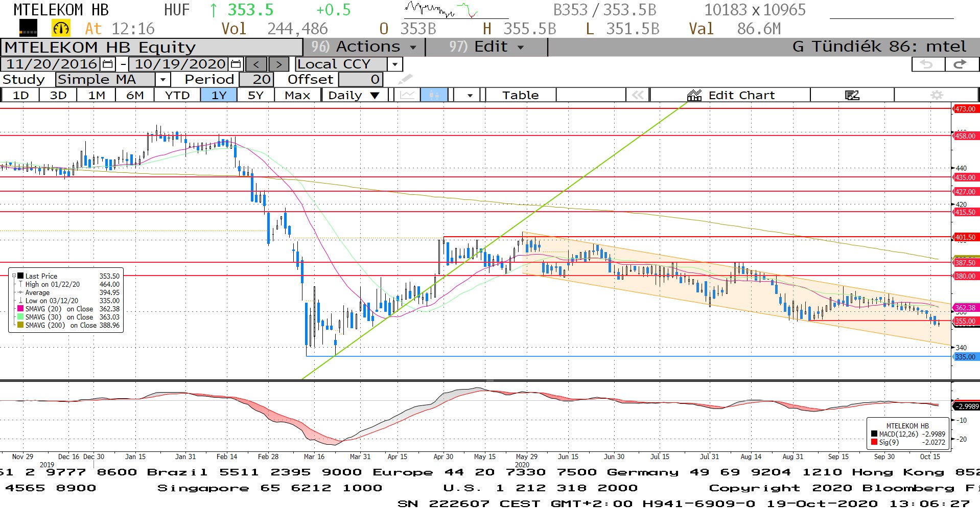
Task: Click the MTELEKOM HB Equity security field
Action: point(151,47)
